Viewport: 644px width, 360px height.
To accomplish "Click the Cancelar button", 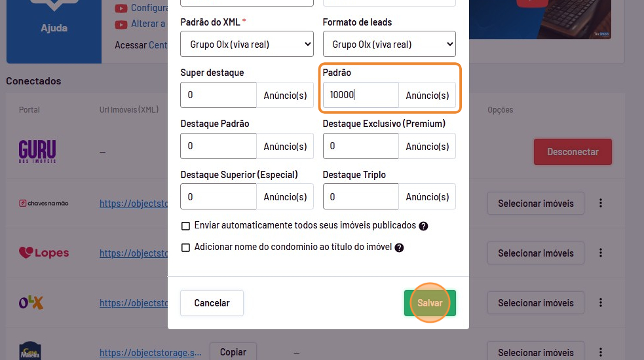I will (x=212, y=303).
